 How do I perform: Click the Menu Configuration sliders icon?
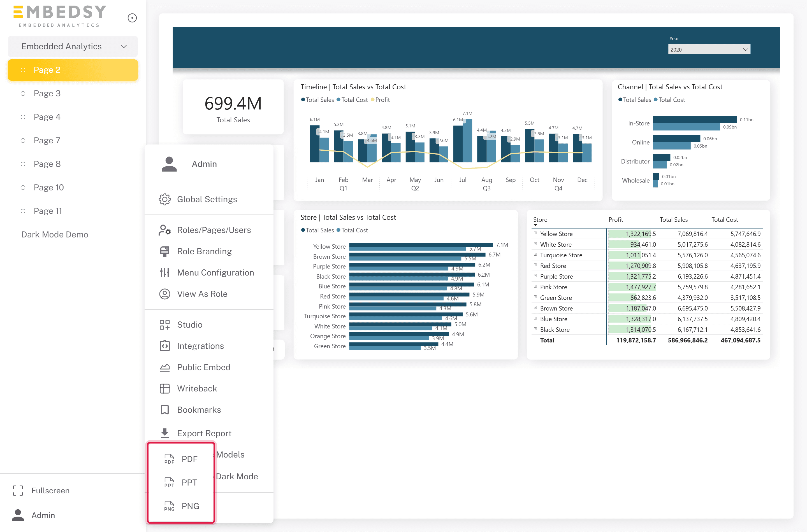(165, 273)
